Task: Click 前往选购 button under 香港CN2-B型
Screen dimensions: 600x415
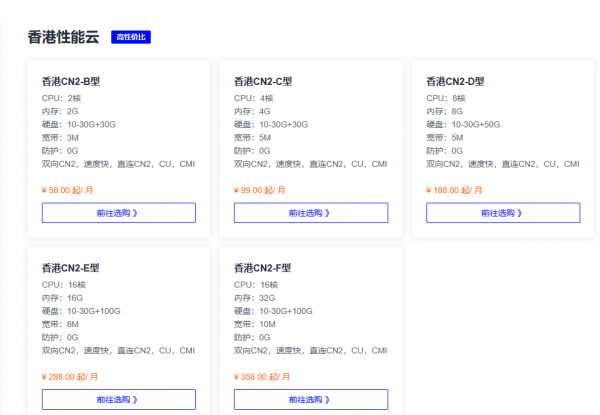Action: coord(119,213)
